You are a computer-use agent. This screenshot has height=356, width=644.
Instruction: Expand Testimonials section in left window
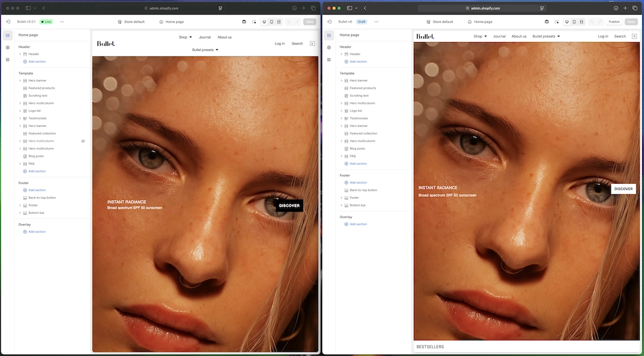19,118
